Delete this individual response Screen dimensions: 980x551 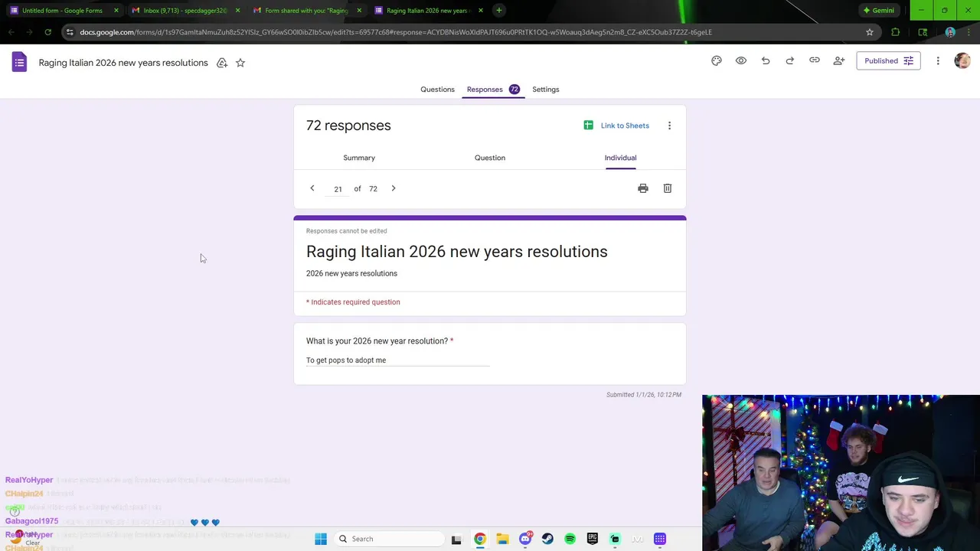668,188
